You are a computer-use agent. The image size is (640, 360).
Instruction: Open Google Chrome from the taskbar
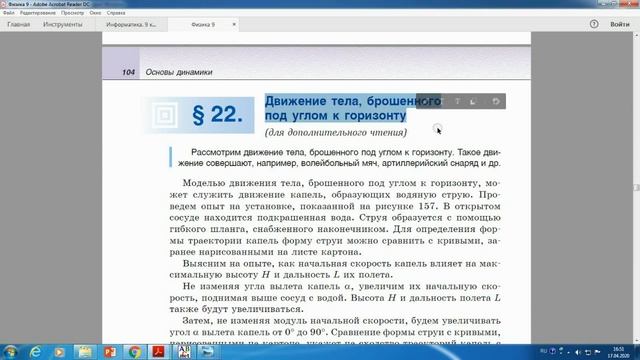click(x=134, y=352)
